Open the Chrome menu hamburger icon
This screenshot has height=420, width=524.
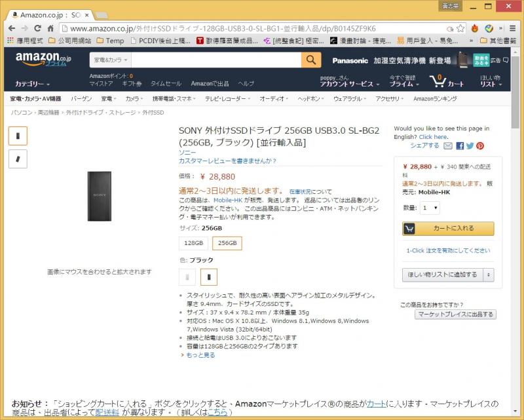click(512, 28)
